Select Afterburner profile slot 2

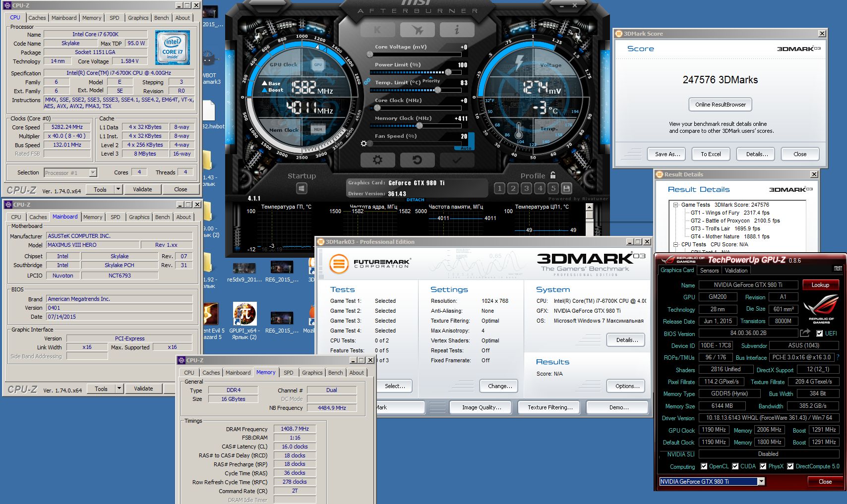pyautogui.click(x=513, y=188)
